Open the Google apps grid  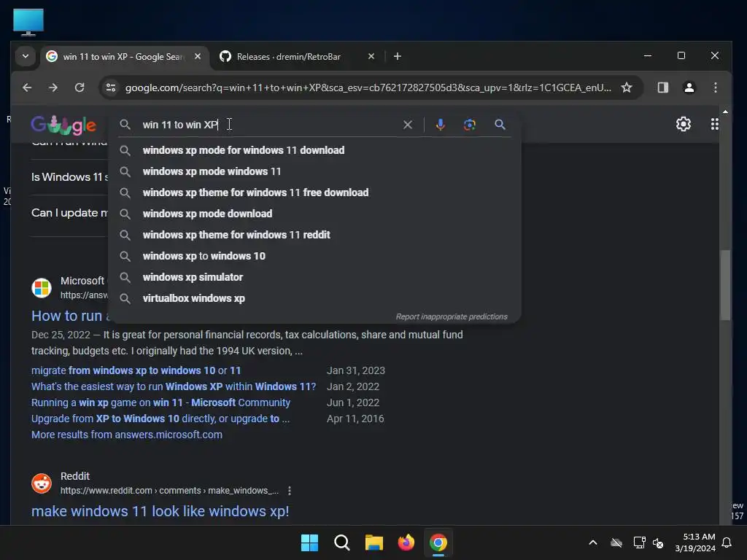point(714,124)
